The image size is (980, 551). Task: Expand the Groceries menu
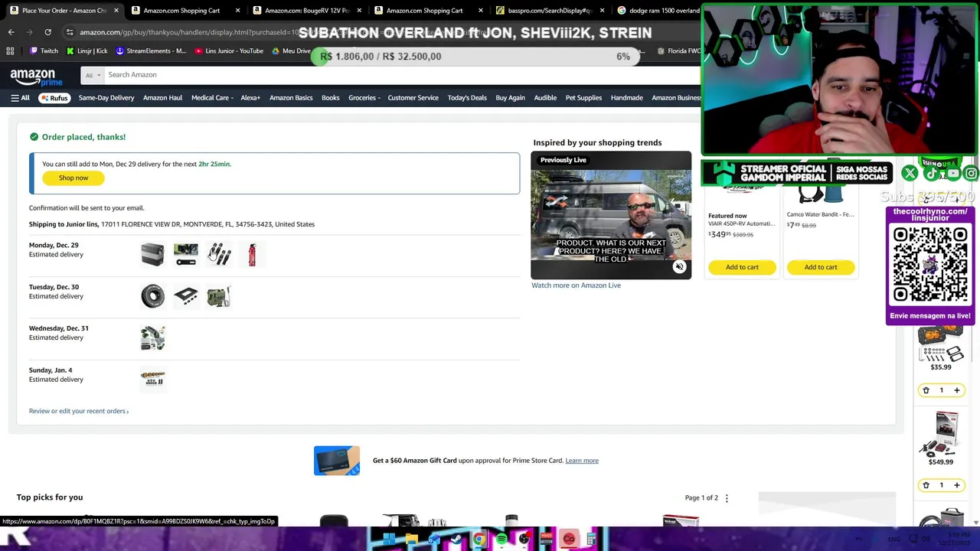pyautogui.click(x=364, y=98)
